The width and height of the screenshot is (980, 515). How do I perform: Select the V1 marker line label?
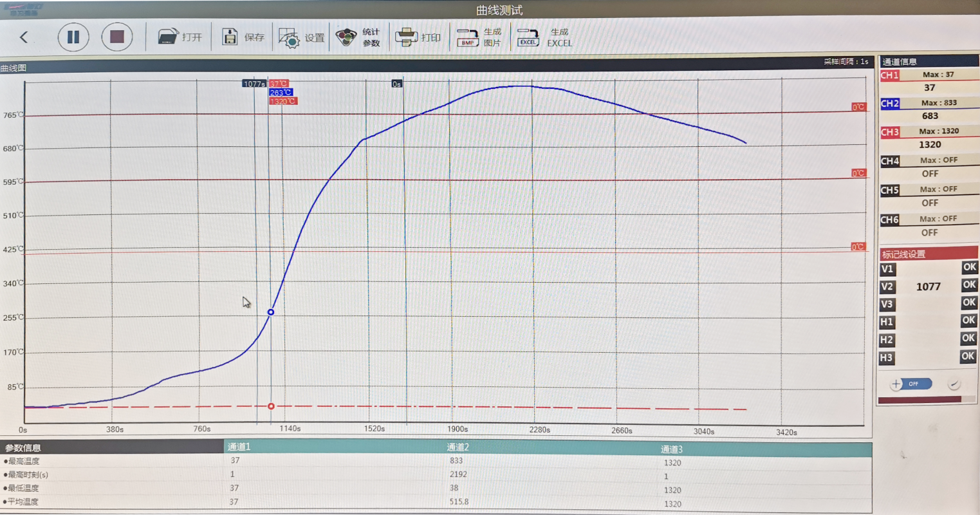click(887, 269)
